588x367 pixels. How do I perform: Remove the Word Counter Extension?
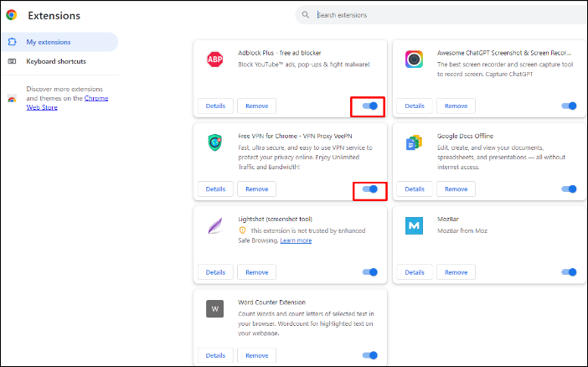pos(256,355)
